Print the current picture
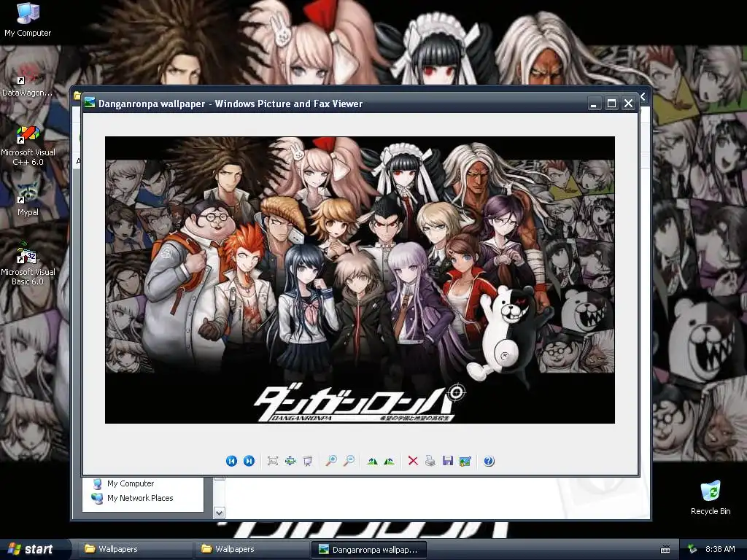 [430, 461]
